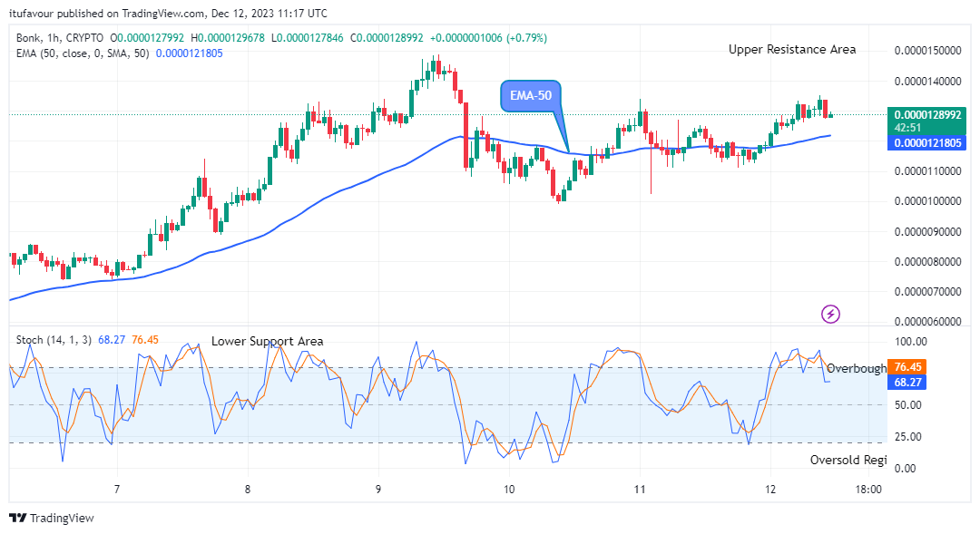Viewport: 980px width, 534px height.
Task: Click the blue EMA price label 0.0000121805
Action: 928,142
